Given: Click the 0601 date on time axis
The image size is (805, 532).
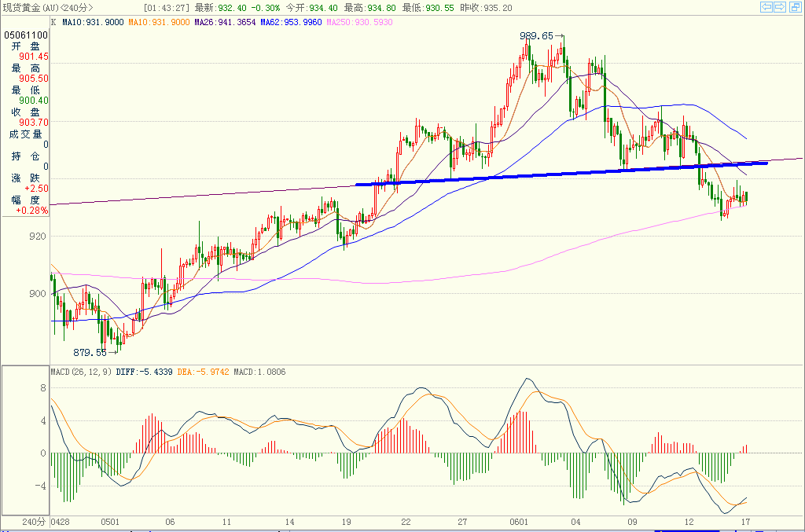Looking at the screenshot, I should (x=519, y=522).
